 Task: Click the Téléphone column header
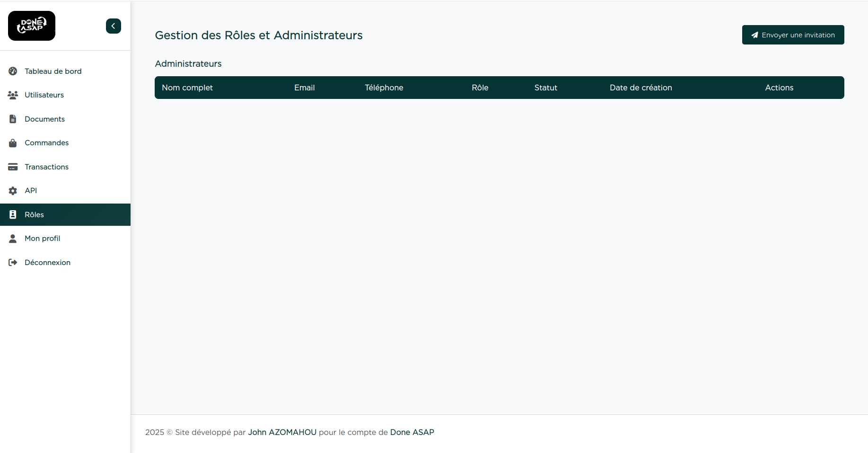coord(384,88)
